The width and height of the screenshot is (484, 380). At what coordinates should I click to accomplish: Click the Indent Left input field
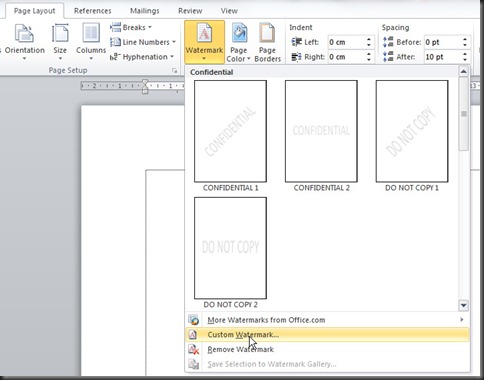tap(346, 42)
